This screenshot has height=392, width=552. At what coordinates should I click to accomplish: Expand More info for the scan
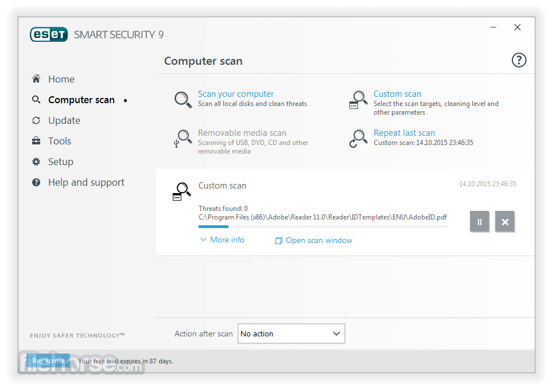click(223, 240)
